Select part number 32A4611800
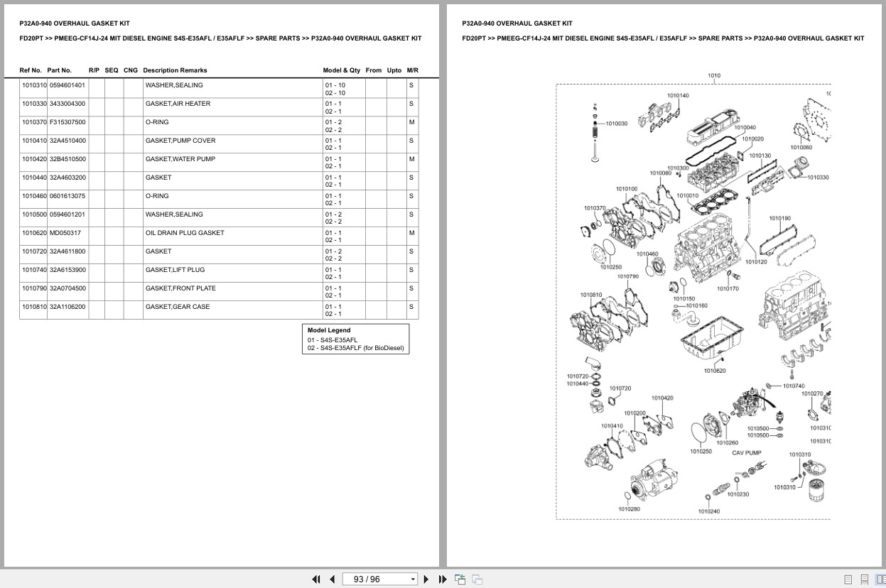 [x=67, y=251]
